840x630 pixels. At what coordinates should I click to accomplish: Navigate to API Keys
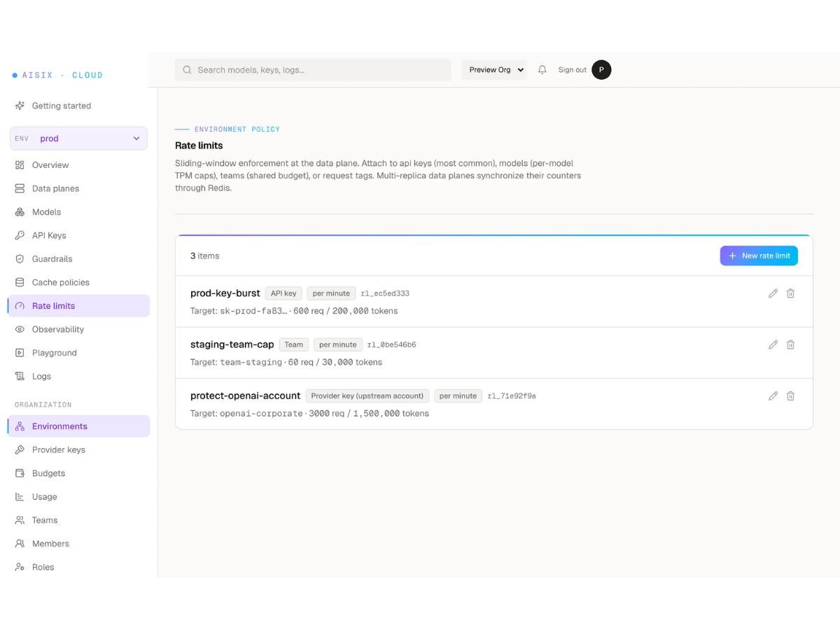point(78,235)
